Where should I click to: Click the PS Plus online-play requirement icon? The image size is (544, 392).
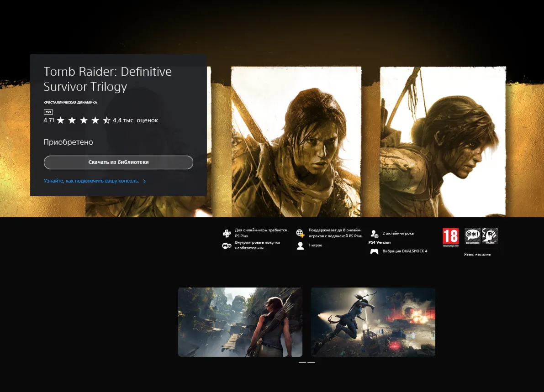tap(227, 234)
